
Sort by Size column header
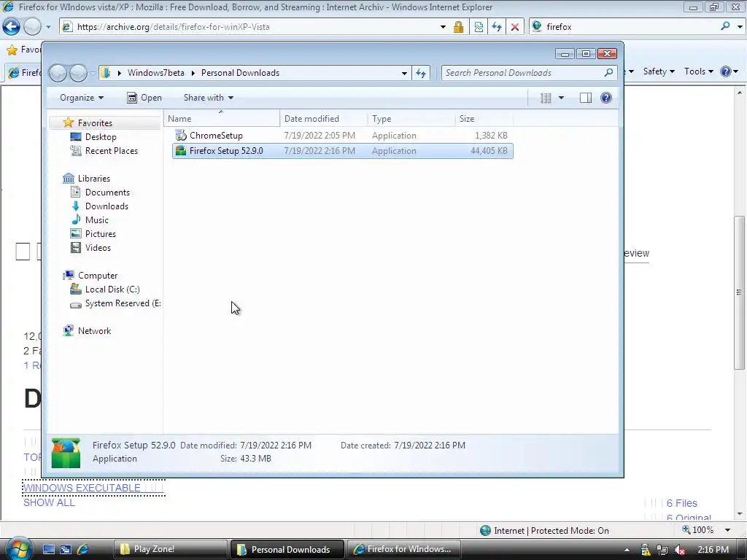(484, 119)
